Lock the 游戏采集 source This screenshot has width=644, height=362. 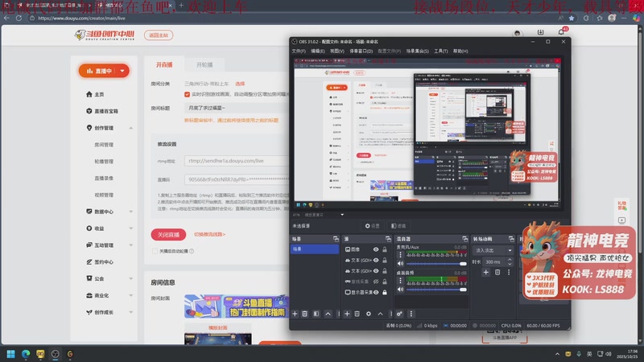click(x=385, y=282)
